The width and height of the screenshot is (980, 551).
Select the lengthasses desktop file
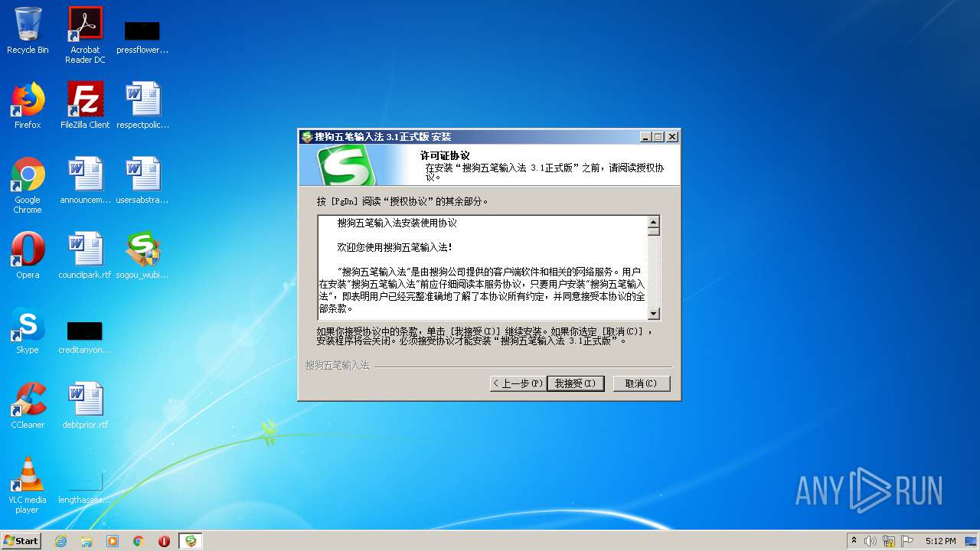coord(85,487)
